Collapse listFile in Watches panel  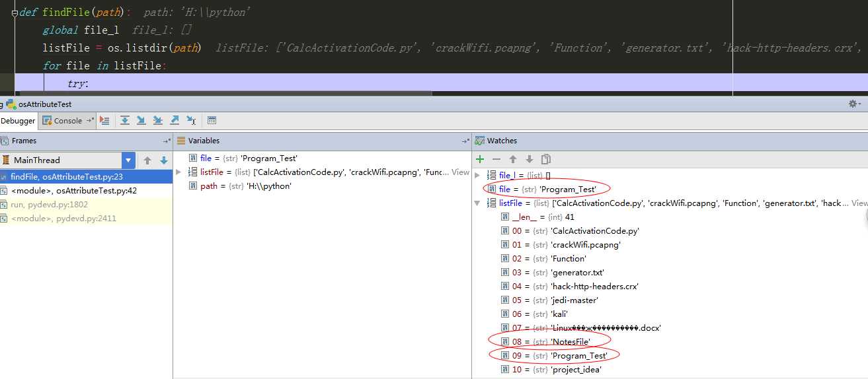[x=478, y=203]
